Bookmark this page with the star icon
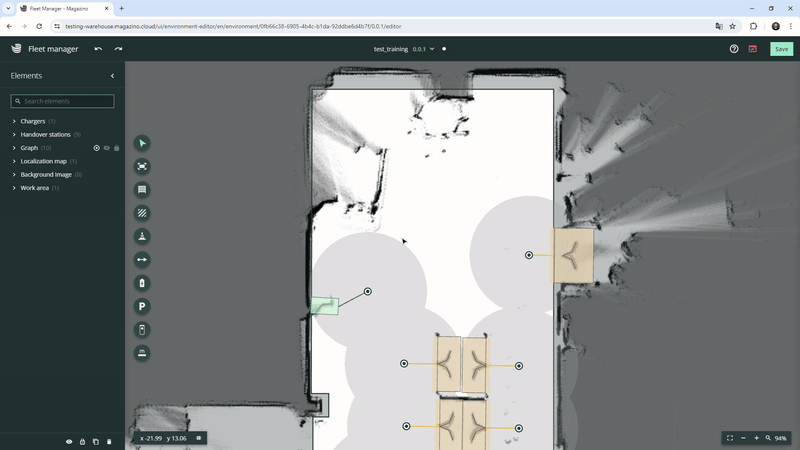Viewport: 800px width, 450px height. tap(733, 26)
